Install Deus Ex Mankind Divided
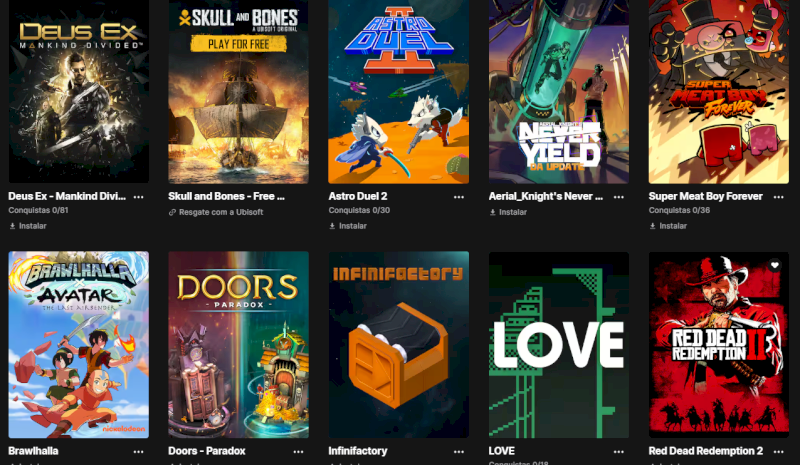800x465 pixels. (x=28, y=226)
